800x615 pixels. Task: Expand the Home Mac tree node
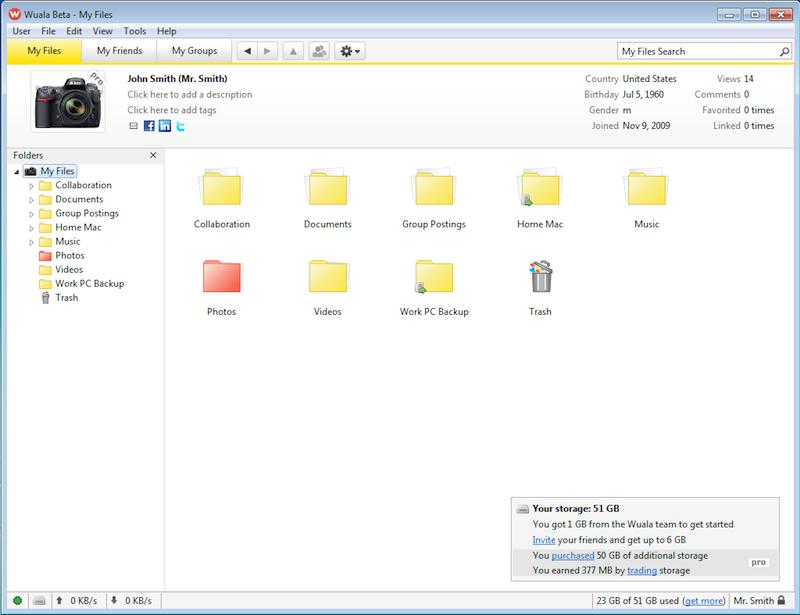click(x=32, y=228)
